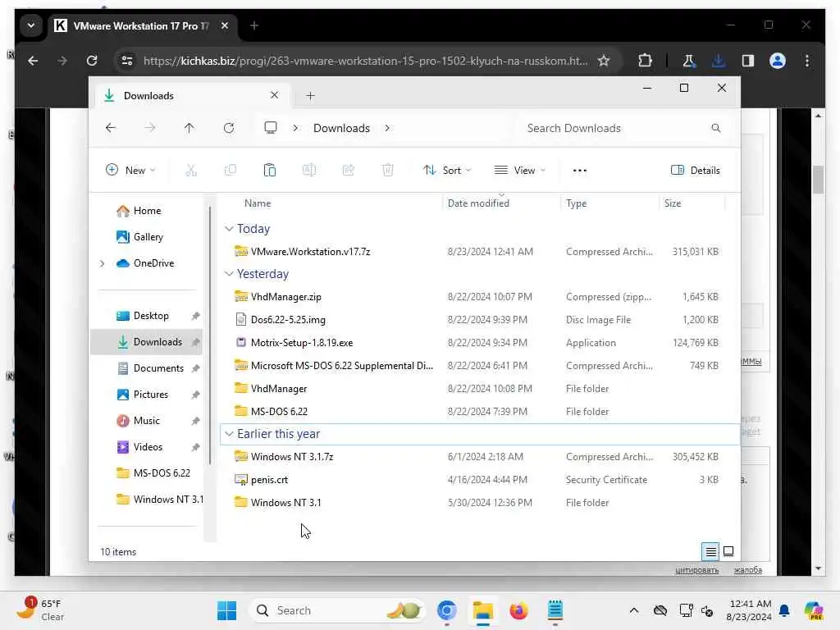View site information icon in Chrome address bar
This screenshot has width=840, height=630.
point(127,61)
